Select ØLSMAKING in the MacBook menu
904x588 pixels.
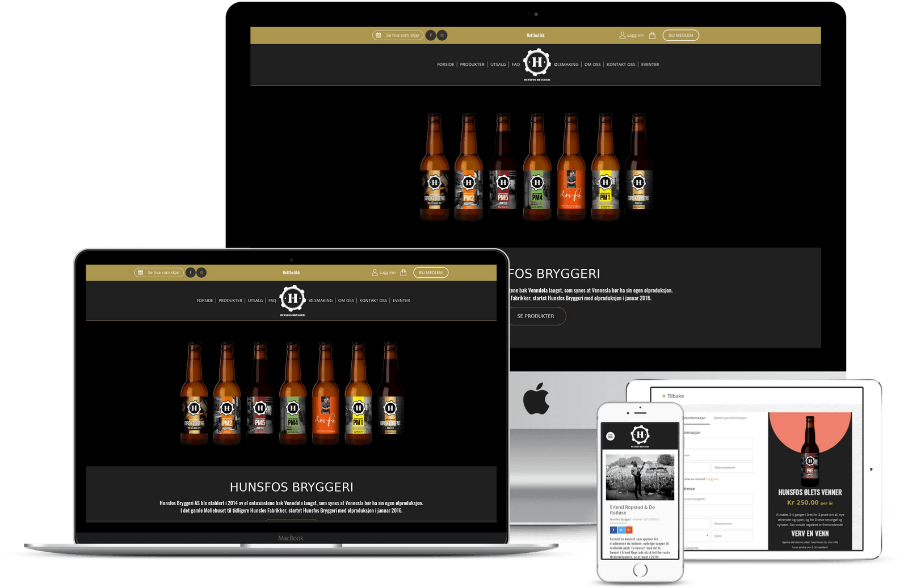321,301
